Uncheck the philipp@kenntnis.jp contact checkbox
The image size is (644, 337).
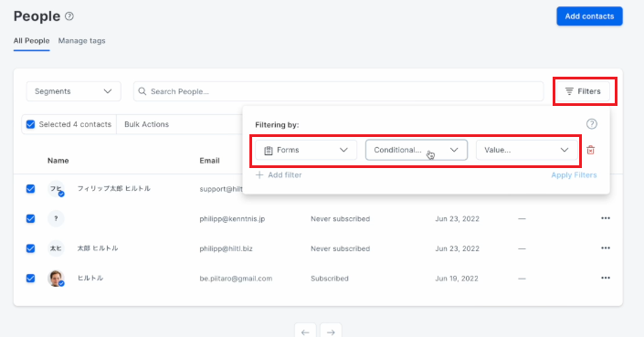30,219
